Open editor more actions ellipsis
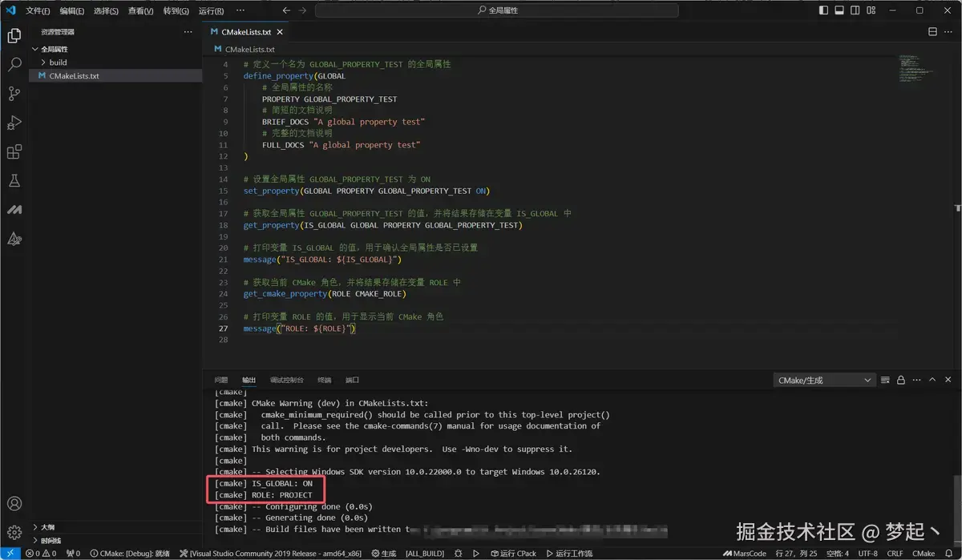Viewport: 962px width, 560px height. (x=948, y=32)
